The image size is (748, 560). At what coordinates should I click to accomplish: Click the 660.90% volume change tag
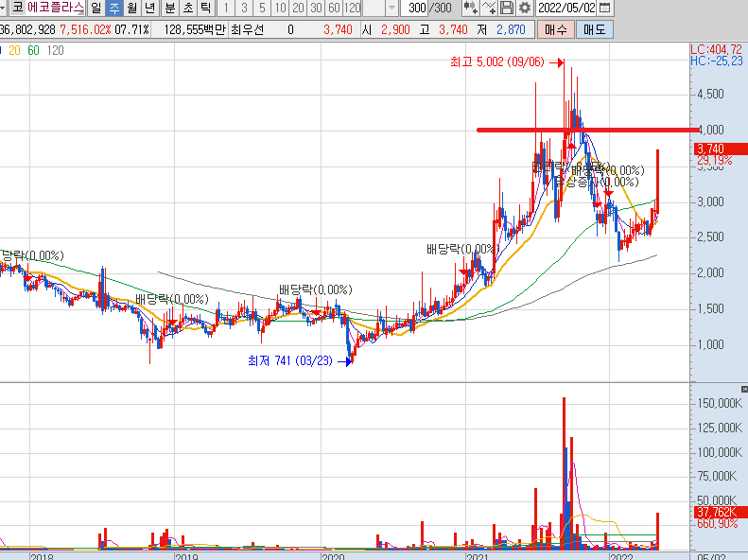pos(718,524)
